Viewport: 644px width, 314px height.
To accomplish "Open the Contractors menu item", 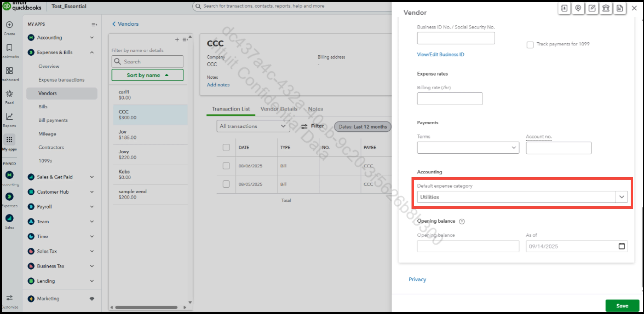I will click(x=51, y=147).
